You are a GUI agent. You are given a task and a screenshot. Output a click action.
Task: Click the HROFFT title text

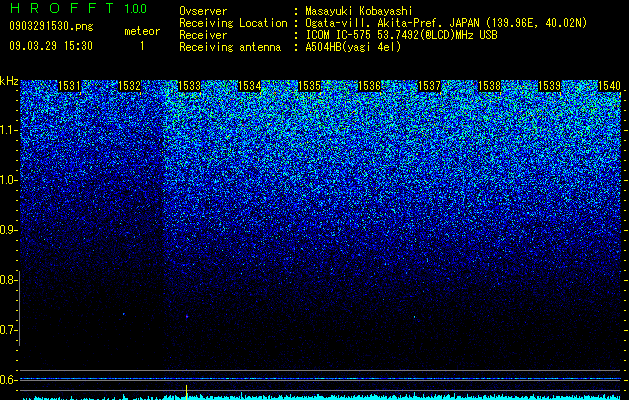[x=62, y=8]
